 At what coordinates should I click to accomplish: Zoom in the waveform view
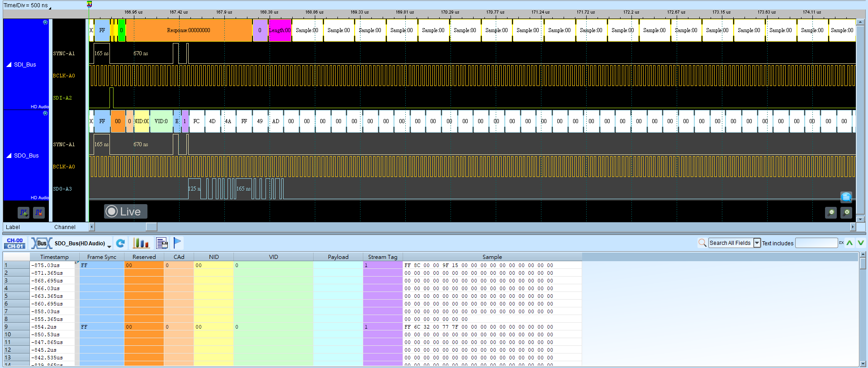846,212
